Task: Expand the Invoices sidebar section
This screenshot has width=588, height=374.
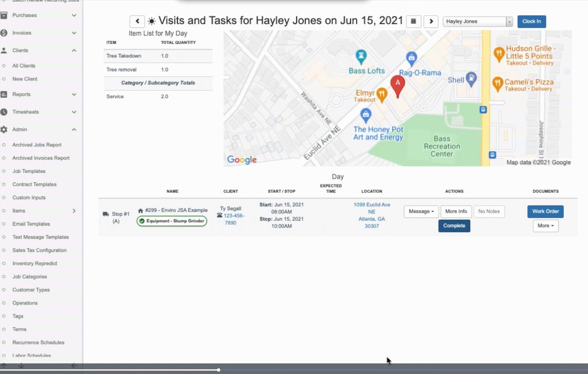Action: tap(74, 33)
